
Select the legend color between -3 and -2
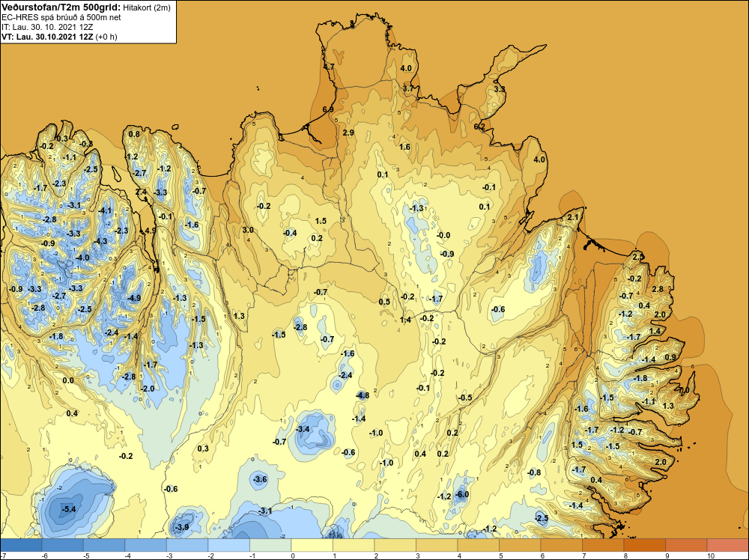pos(187,545)
